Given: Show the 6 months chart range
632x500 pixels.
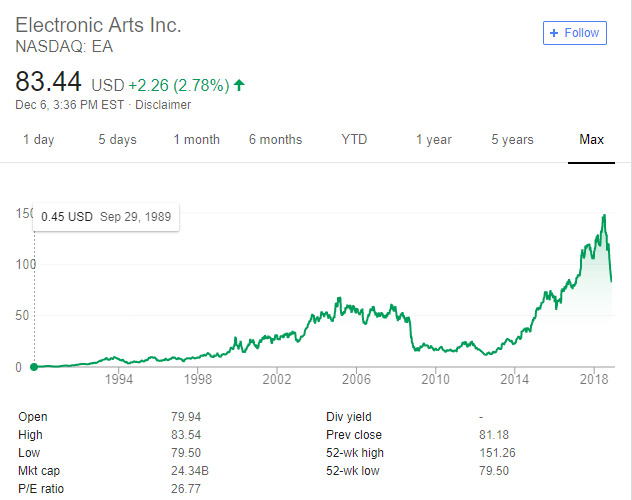Looking at the screenshot, I should [275, 139].
